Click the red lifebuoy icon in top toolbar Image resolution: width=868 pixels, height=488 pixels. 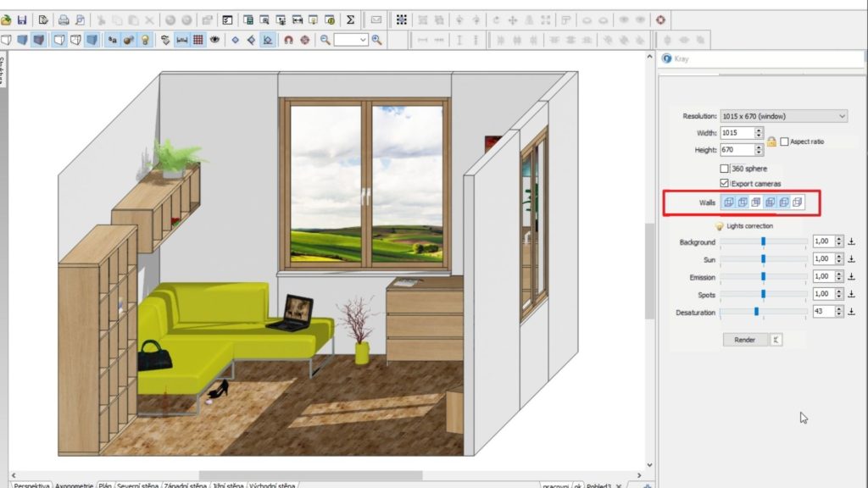click(x=660, y=19)
